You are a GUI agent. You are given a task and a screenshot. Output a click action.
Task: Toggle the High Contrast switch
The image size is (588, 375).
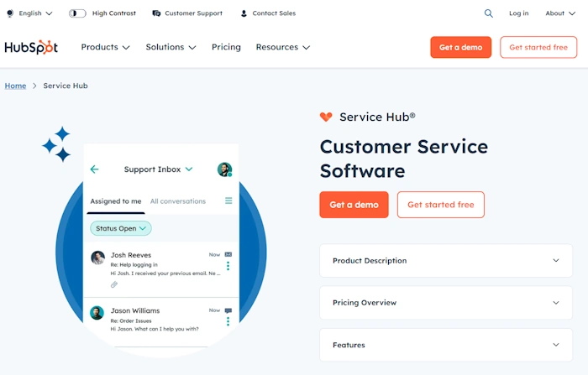click(77, 13)
